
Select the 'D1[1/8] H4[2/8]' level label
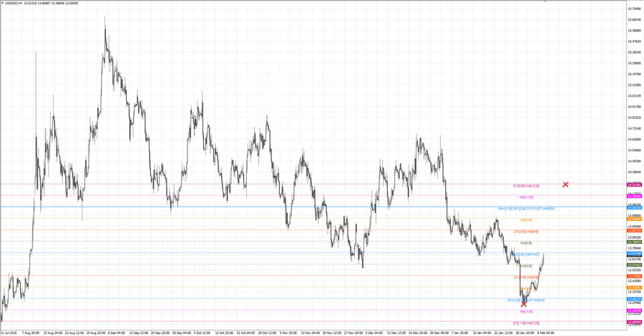click(x=526, y=277)
